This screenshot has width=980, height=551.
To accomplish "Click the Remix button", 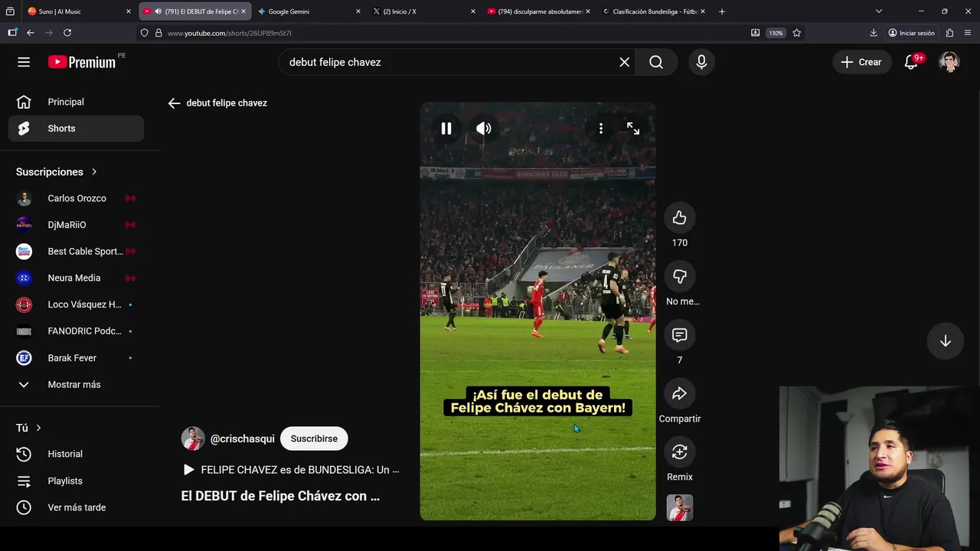I will tap(679, 452).
